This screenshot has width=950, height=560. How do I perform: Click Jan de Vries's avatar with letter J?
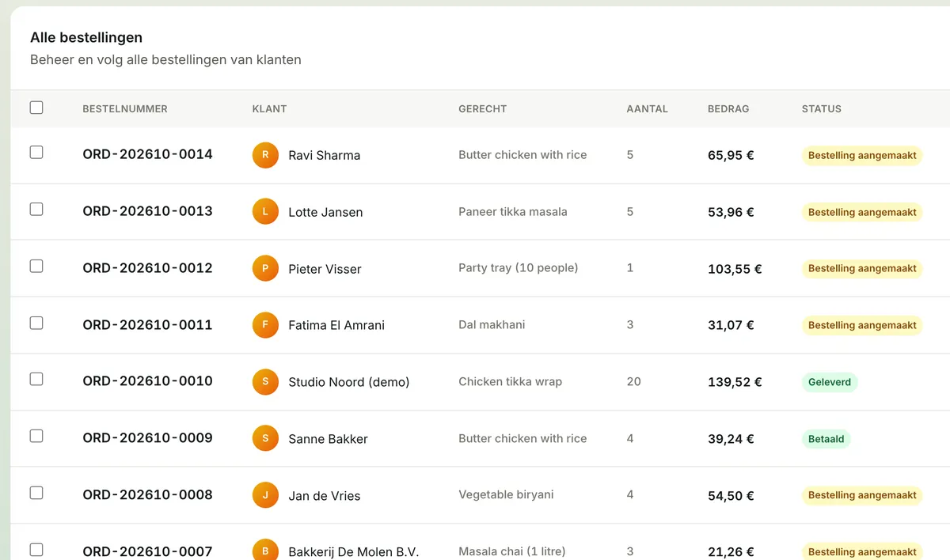[265, 495]
